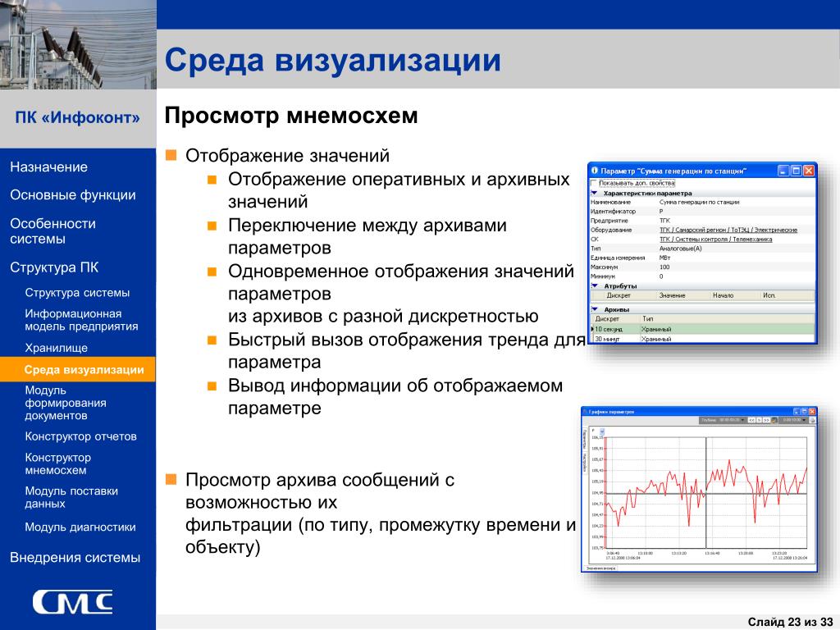The height and width of the screenshot is (630, 840).
Task: Select Информационная модель предприятия in the sidebar
Action: 81,320
